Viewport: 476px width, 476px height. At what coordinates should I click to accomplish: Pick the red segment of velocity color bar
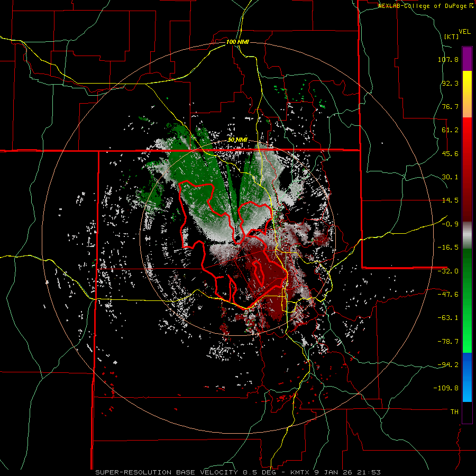[467, 169]
